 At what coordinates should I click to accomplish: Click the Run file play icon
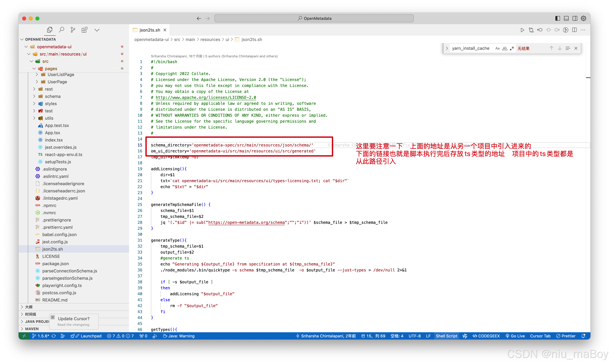point(522,30)
